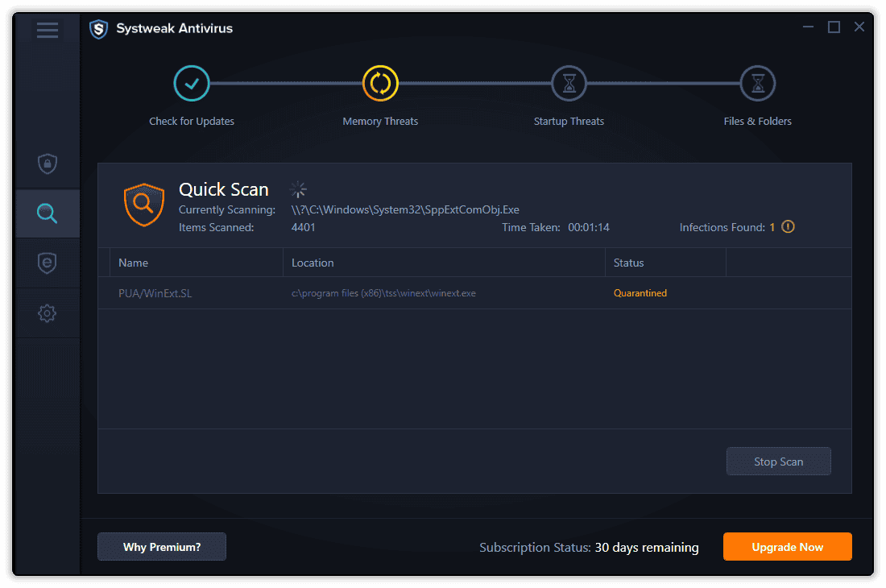This screenshot has height=588, width=886.
Task: Click the scanning spinner next to Quick Scan
Action: [x=298, y=189]
